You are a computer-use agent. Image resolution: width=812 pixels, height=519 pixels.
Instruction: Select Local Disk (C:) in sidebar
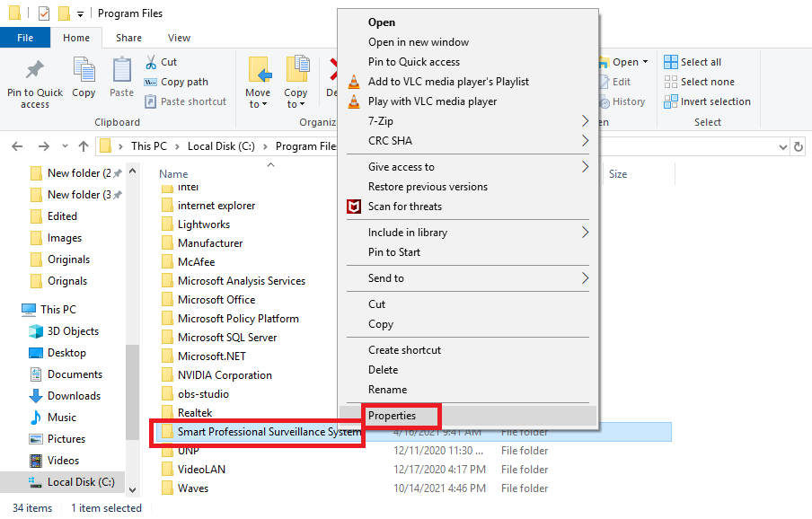point(80,482)
